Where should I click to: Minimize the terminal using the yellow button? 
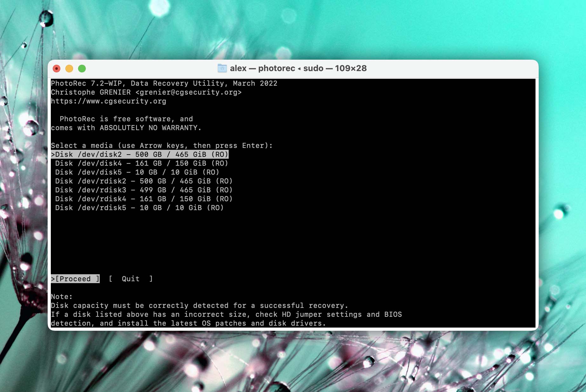pyautogui.click(x=69, y=69)
